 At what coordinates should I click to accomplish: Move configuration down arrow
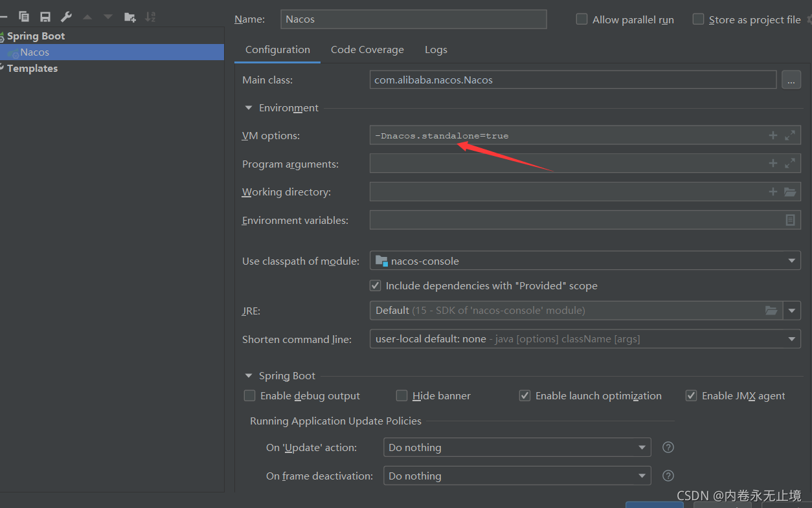coord(108,17)
